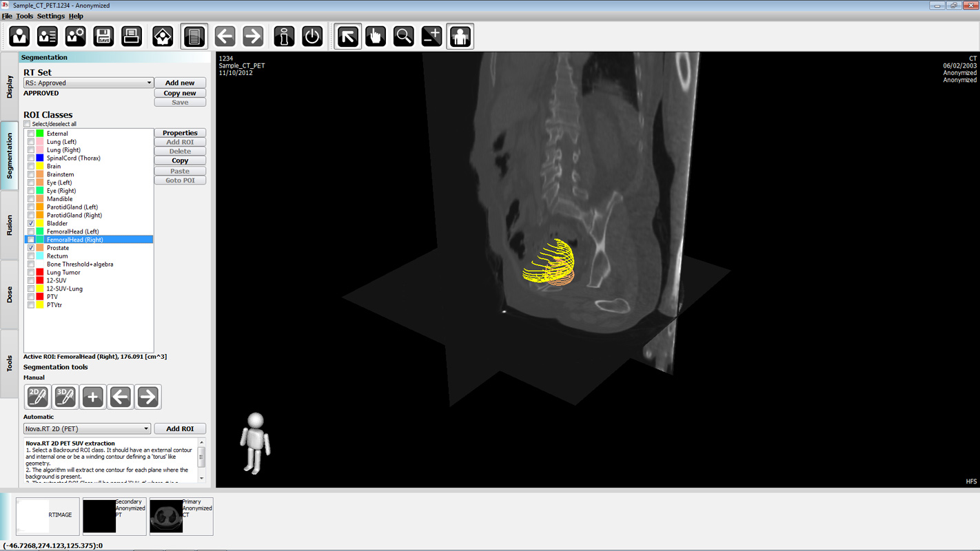Open the info icon
Viewport: 980px width, 551px height.
click(x=284, y=36)
